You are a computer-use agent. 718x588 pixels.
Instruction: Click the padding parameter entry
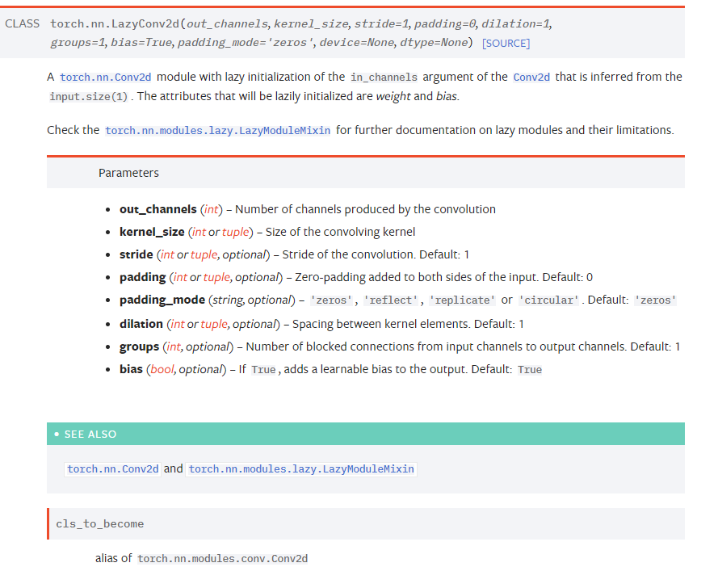142,277
